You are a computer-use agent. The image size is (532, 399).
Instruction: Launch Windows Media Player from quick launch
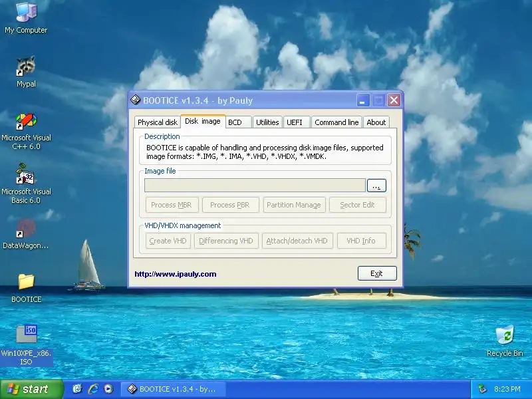[108, 389]
